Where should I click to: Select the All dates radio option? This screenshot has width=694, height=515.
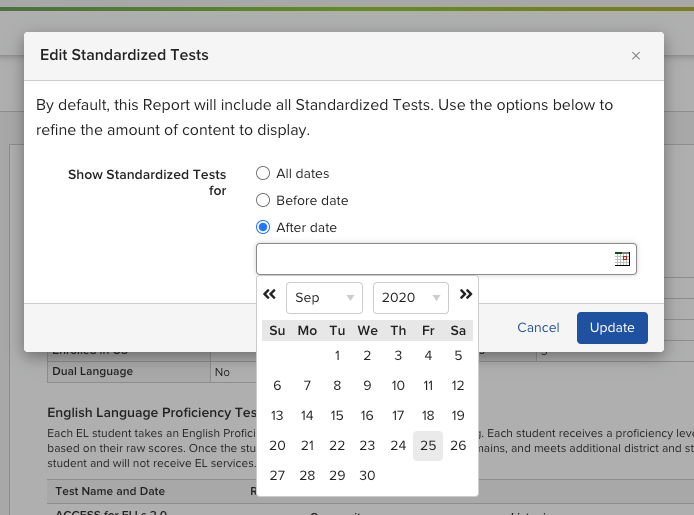pyautogui.click(x=263, y=173)
